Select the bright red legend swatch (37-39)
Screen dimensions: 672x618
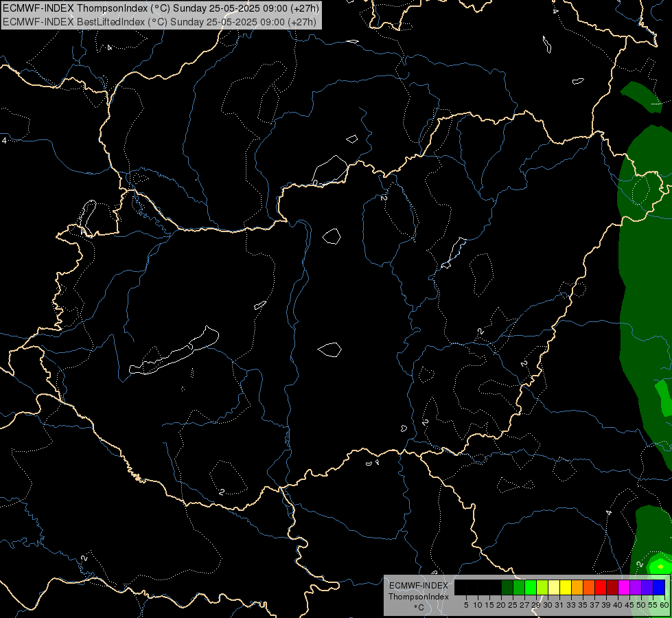coord(601,587)
